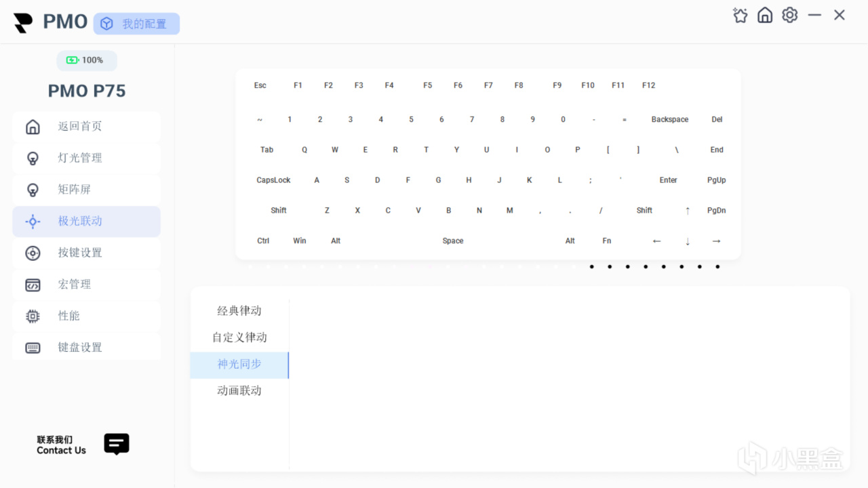Screen dimensions: 868x488
Task: Open the 我的配置 profile button
Action: 136,24
